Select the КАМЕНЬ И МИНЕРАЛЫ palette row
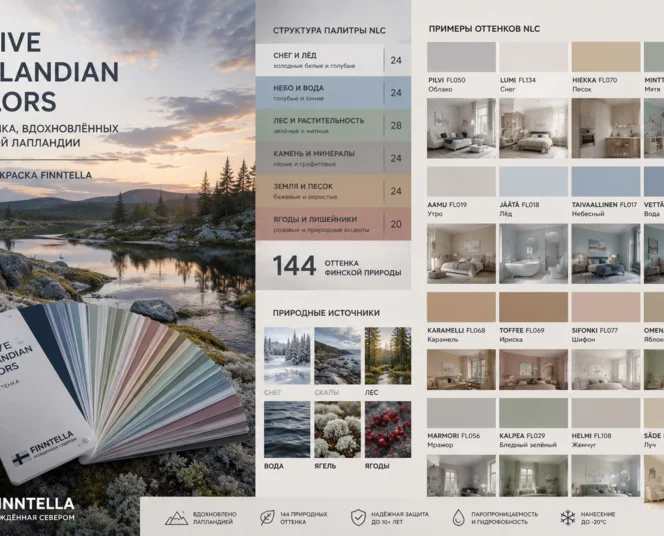The width and height of the screenshot is (664, 536). click(x=333, y=158)
